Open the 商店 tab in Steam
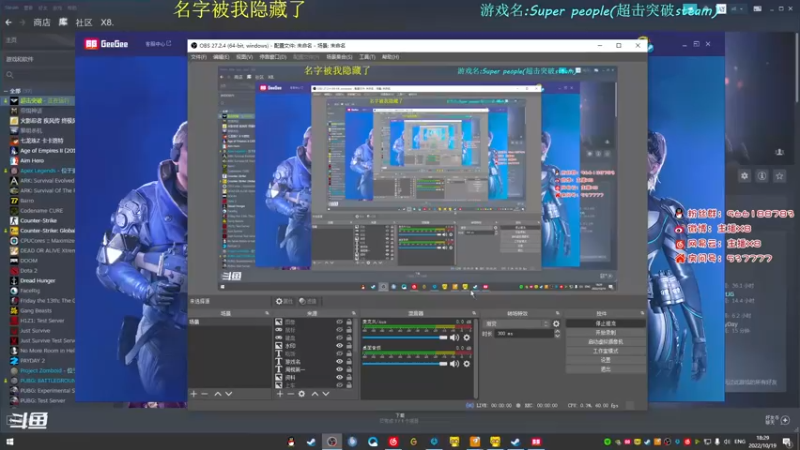This screenshot has height=450, width=800. (42, 22)
